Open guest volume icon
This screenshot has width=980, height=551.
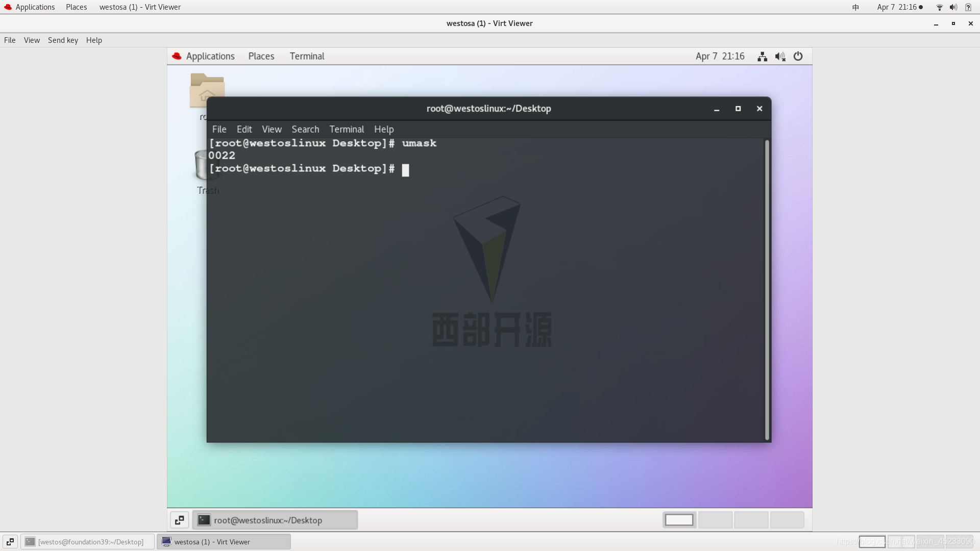click(780, 57)
